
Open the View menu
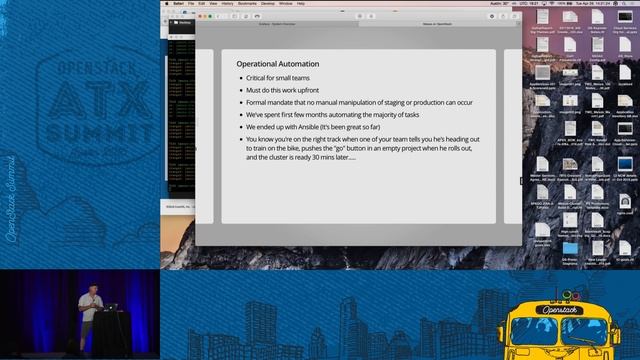coord(213,3)
